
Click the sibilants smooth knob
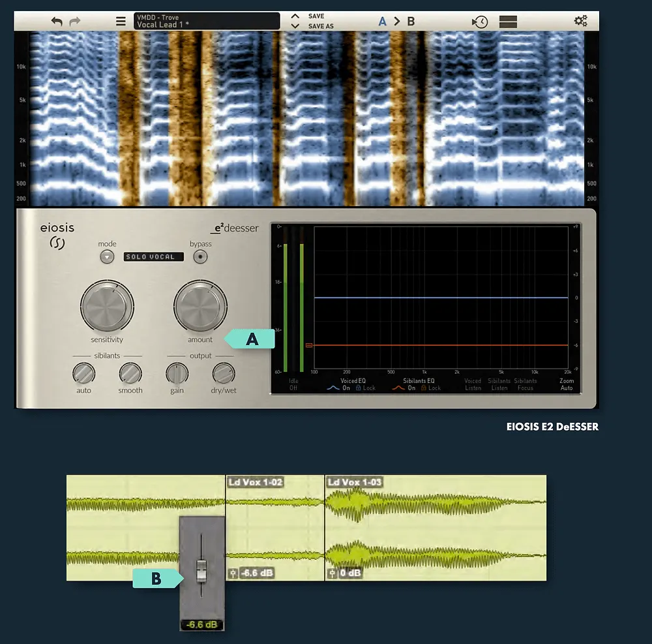pyautogui.click(x=130, y=373)
